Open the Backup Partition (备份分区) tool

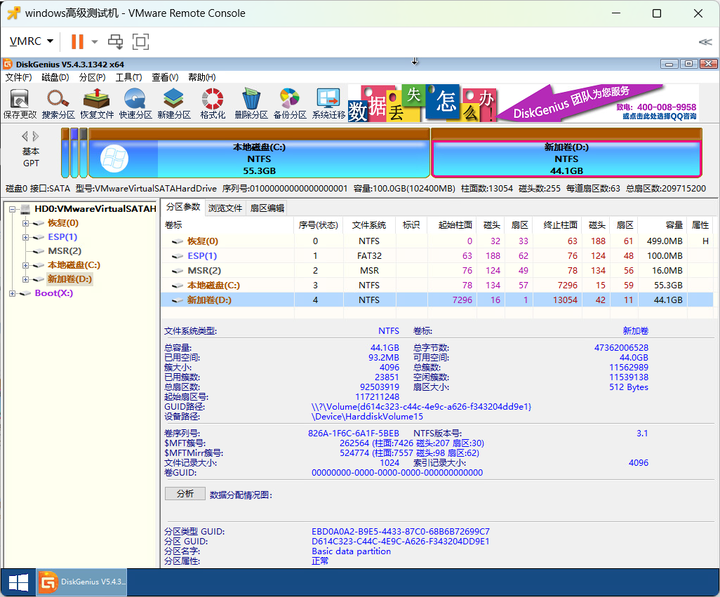290,104
